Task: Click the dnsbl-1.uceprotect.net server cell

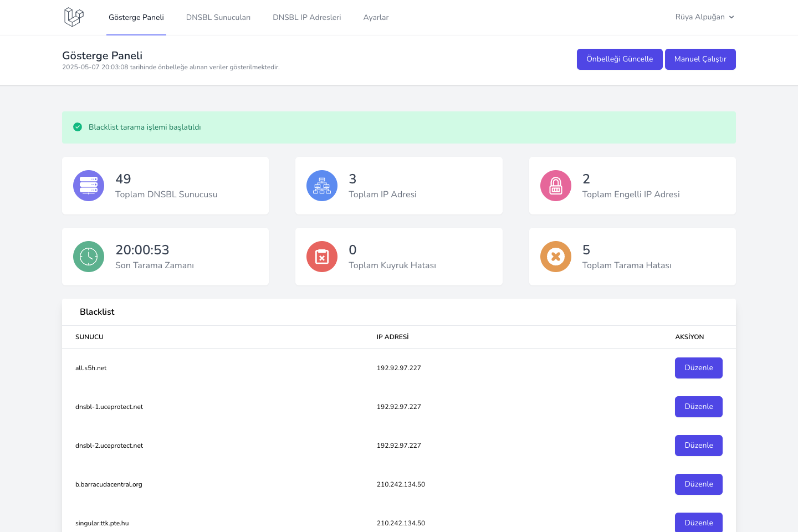Action: coord(109,407)
